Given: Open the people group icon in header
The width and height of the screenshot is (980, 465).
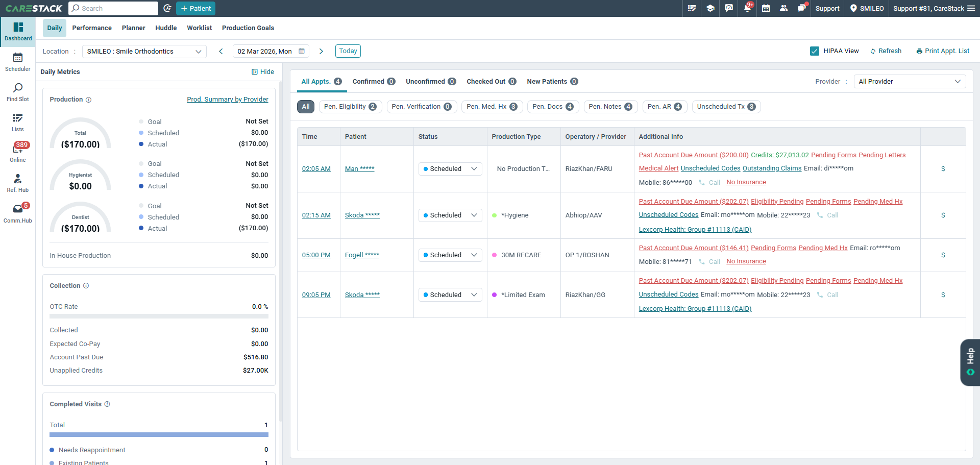Looking at the screenshot, I should pyautogui.click(x=783, y=8).
